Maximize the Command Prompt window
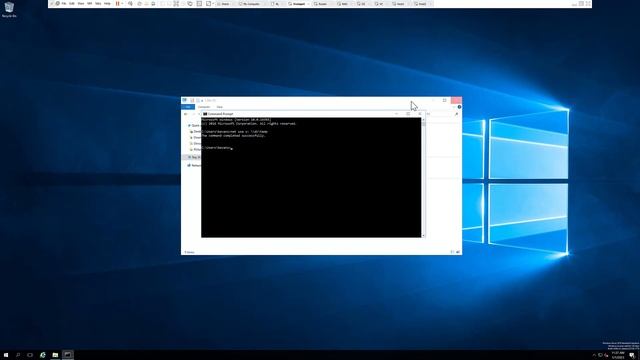Viewport: 640px width, 360px height. point(408,114)
